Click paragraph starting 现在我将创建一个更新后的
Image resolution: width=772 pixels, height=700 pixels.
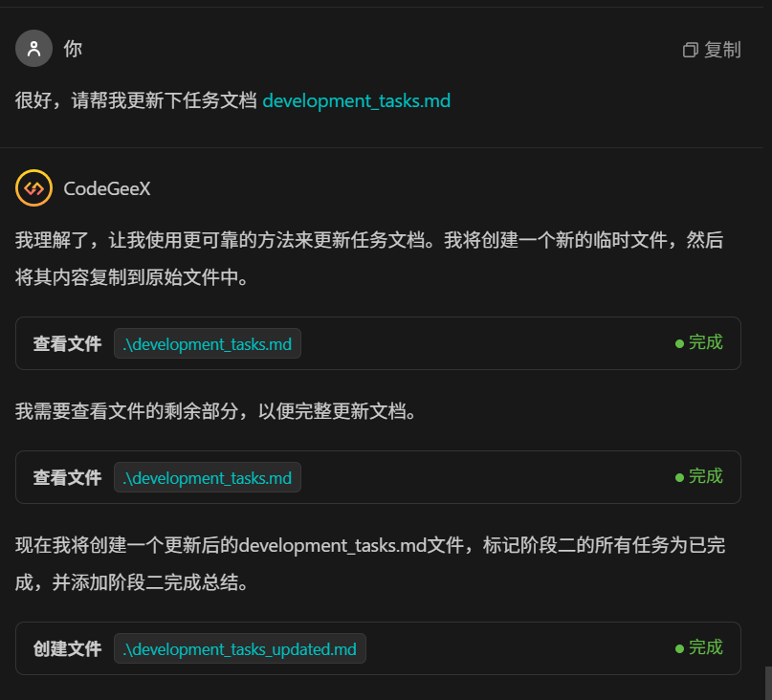tap(370, 564)
